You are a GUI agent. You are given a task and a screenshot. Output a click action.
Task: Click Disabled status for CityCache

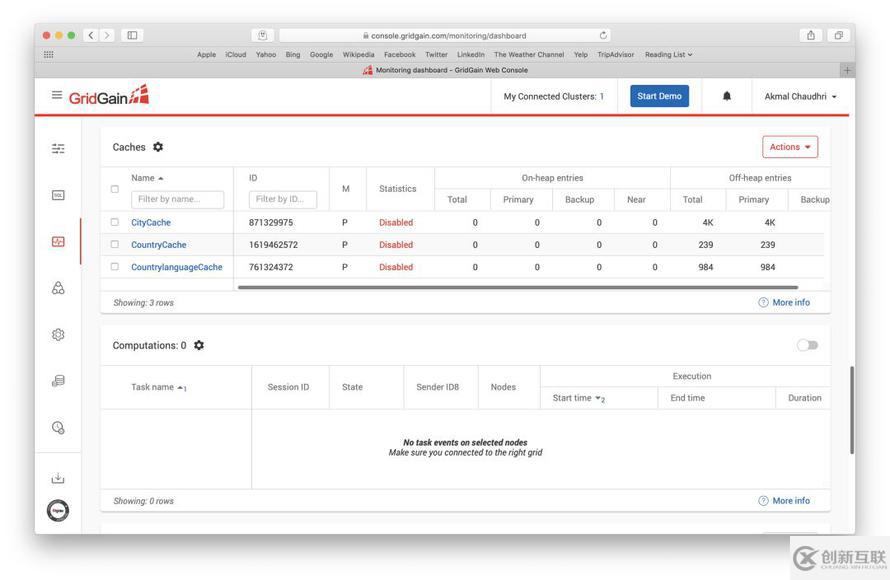pos(396,222)
